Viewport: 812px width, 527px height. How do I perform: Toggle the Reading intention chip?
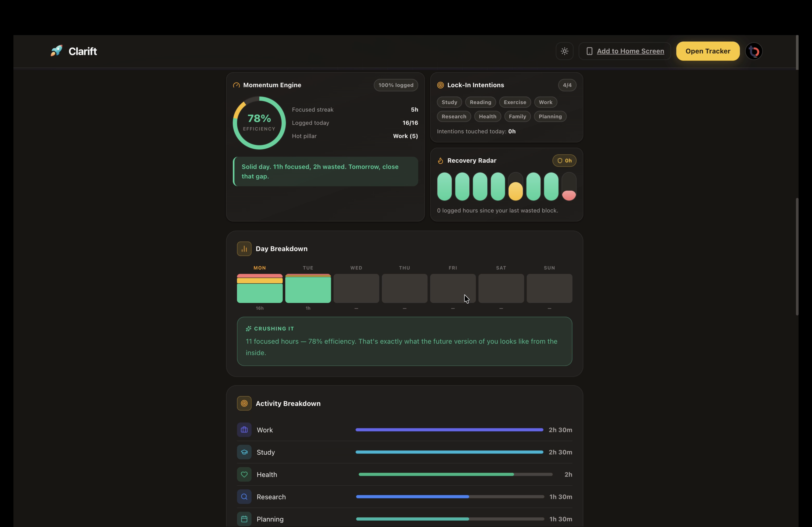coord(480,102)
